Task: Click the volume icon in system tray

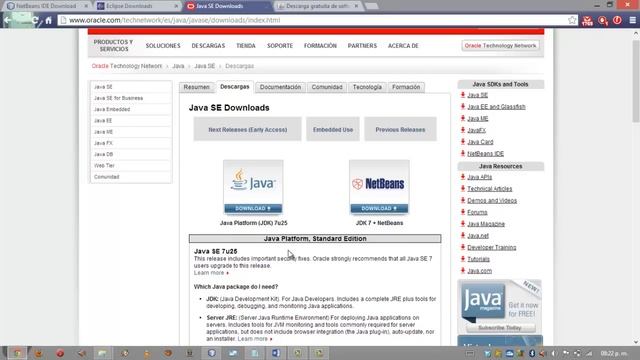Action: 553,353
